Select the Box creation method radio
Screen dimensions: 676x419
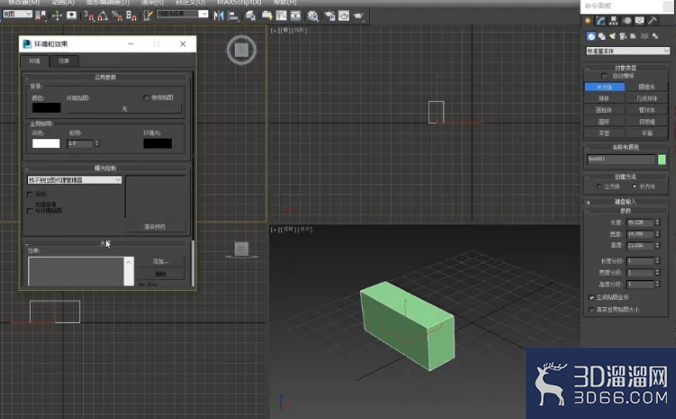point(634,187)
